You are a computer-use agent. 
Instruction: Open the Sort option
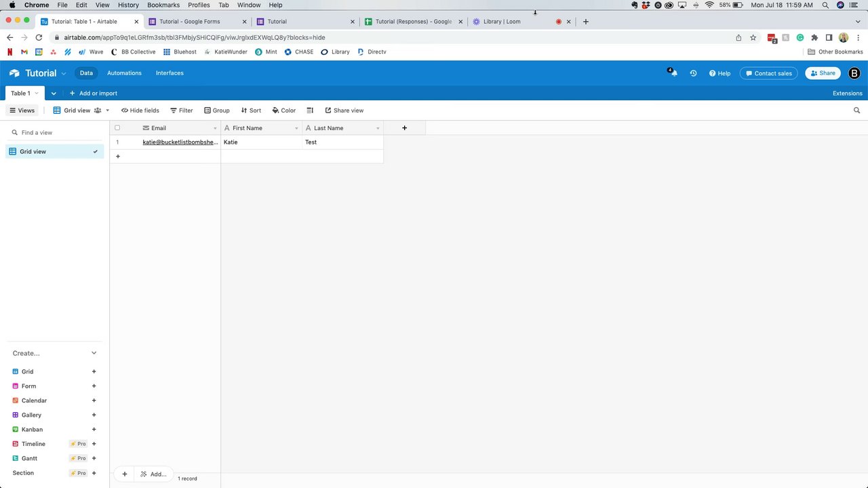[250, 110]
